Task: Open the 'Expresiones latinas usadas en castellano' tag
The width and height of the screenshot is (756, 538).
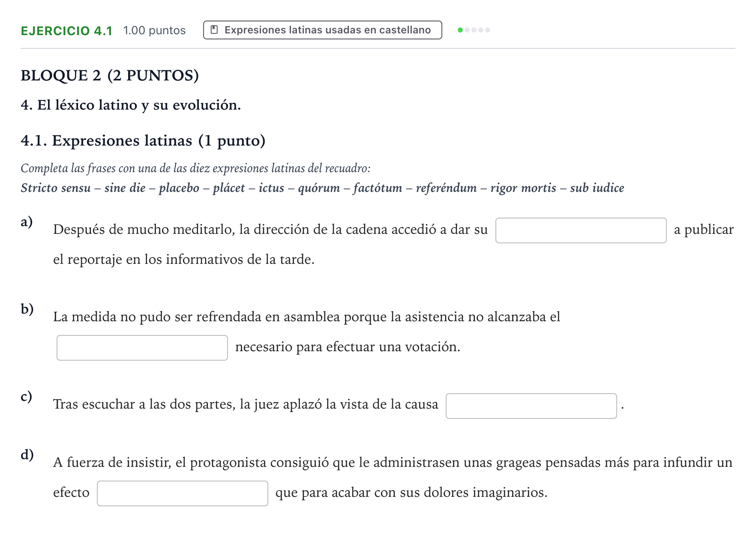Action: pyautogui.click(x=322, y=30)
